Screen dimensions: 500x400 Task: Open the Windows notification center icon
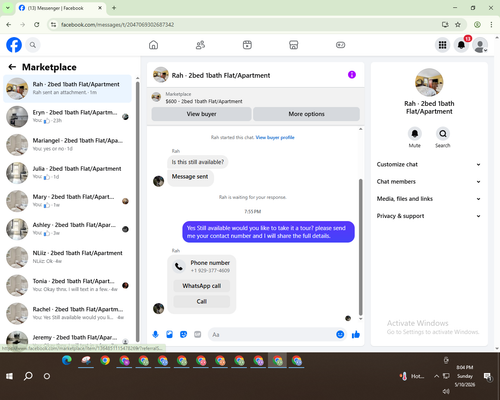point(488,376)
